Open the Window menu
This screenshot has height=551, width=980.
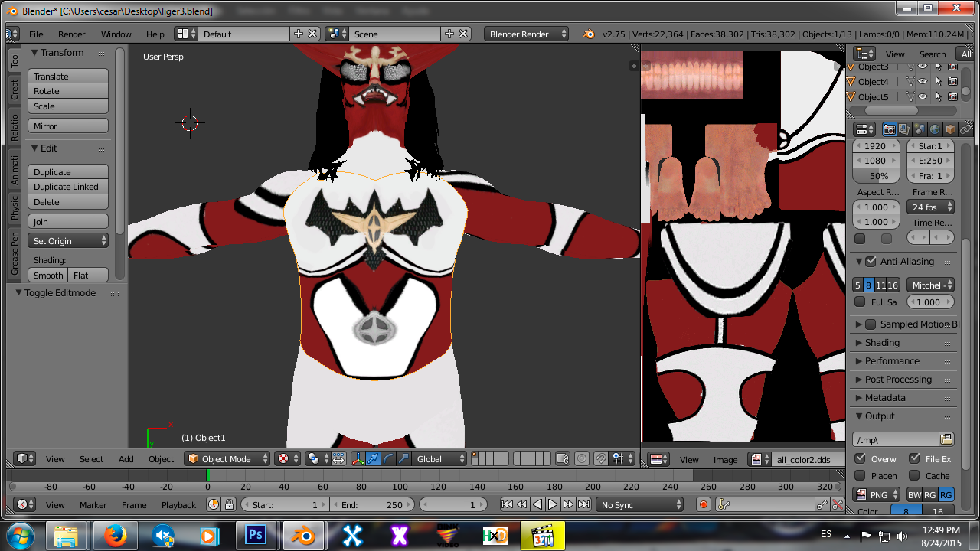coord(116,34)
